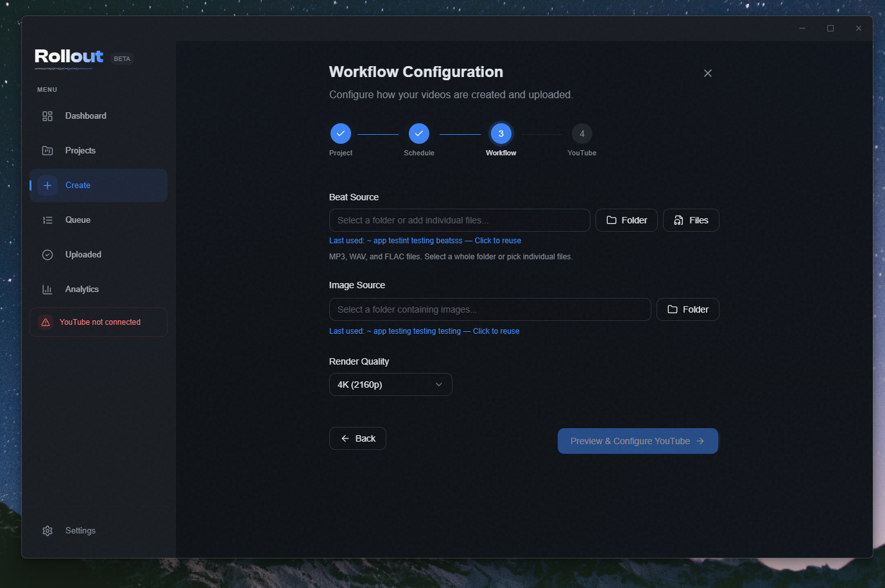
Task: Click the Analytics bar chart icon
Action: point(47,290)
